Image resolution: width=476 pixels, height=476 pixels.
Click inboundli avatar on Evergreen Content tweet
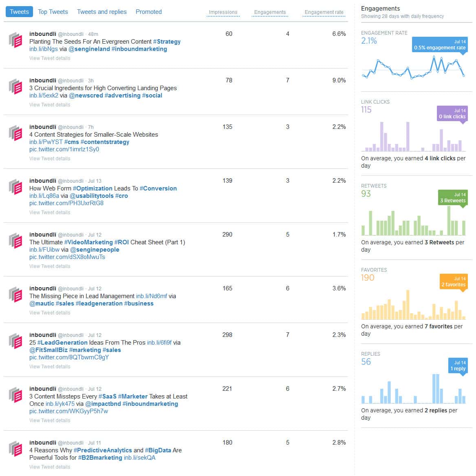point(15,40)
